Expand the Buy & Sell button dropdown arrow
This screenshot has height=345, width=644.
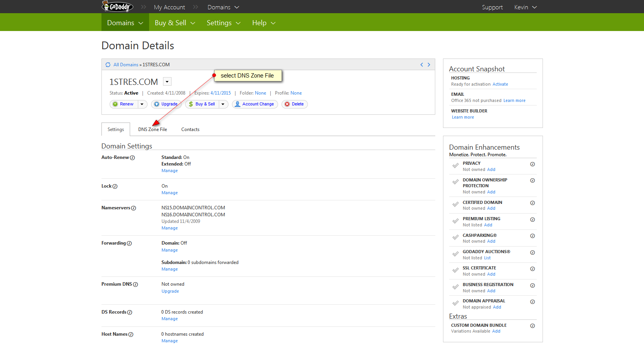[x=223, y=104]
